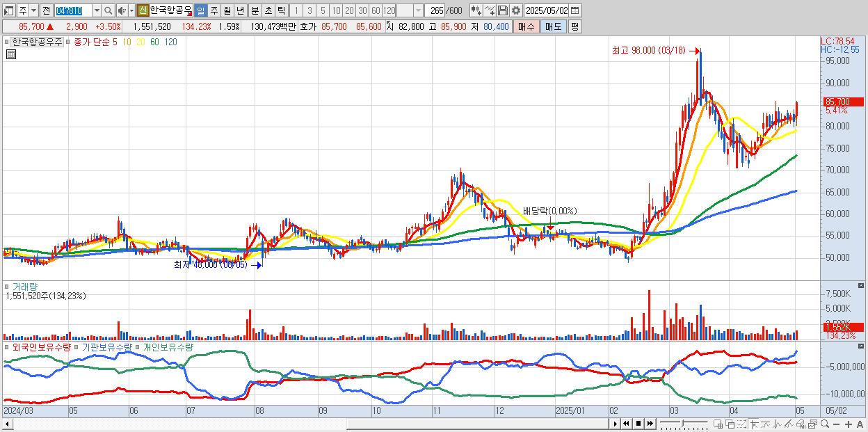Choose interval 5 button
The height and width of the screenshot is (432, 868).
(x=323, y=11)
